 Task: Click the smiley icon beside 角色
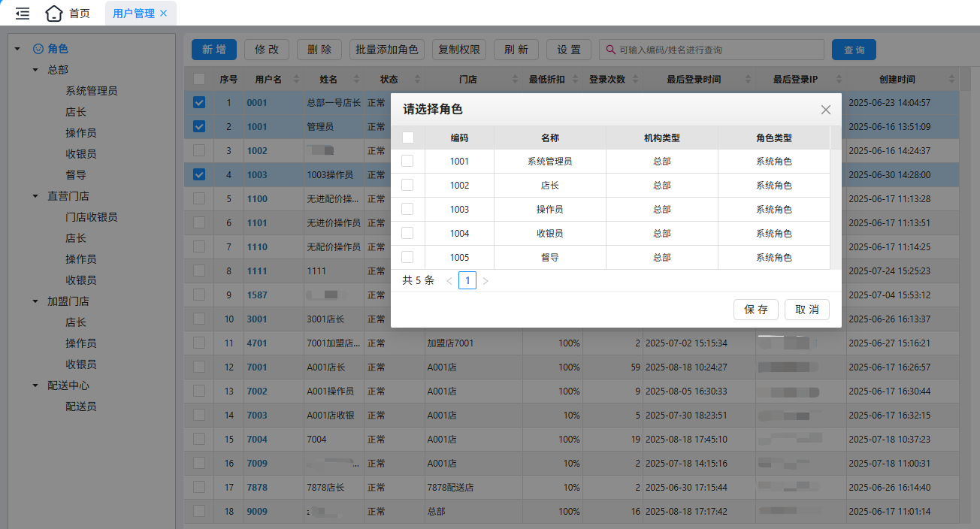[x=38, y=49]
